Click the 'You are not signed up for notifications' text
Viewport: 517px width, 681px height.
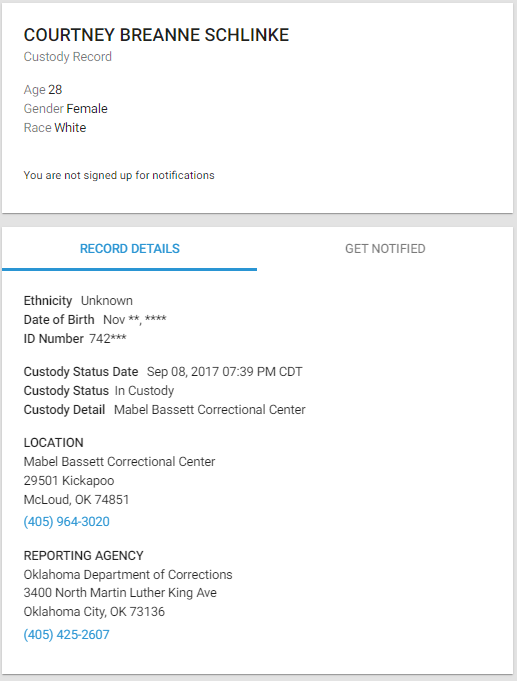click(119, 175)
